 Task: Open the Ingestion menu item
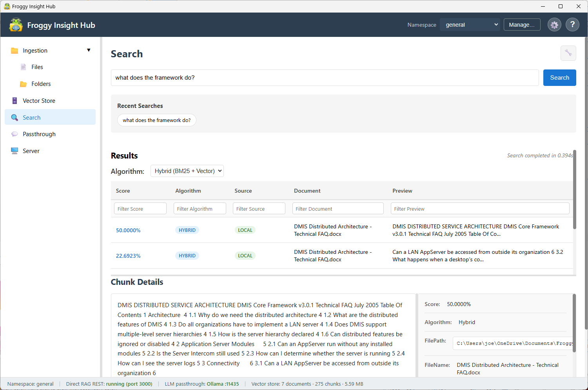coord(50,51)
